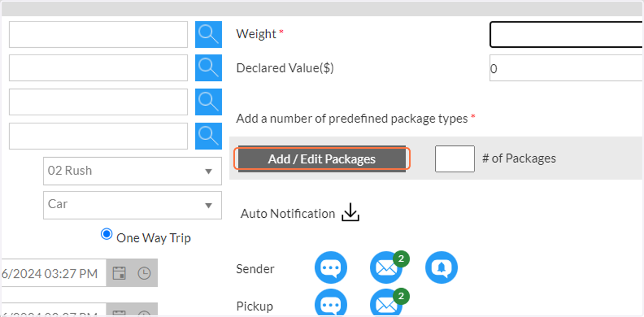Select the One Way Trip radio button
Screen dimensions: 644x317
click(107, 234)
